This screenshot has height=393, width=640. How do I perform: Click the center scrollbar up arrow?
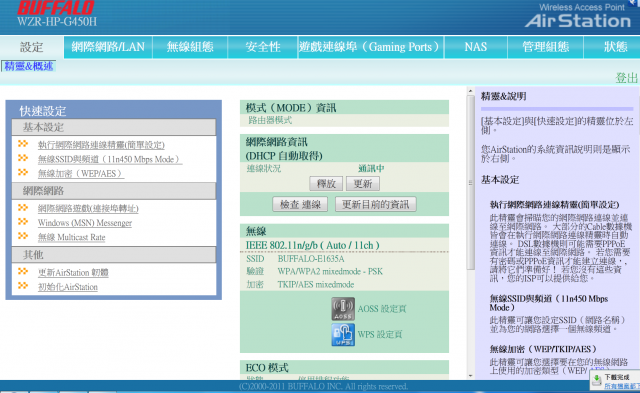(x=470, y=91)
